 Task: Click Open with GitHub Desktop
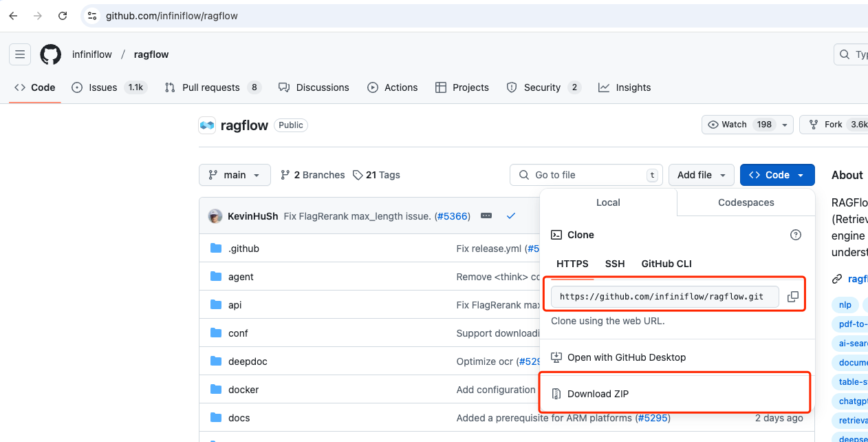[x=626, y=357]
